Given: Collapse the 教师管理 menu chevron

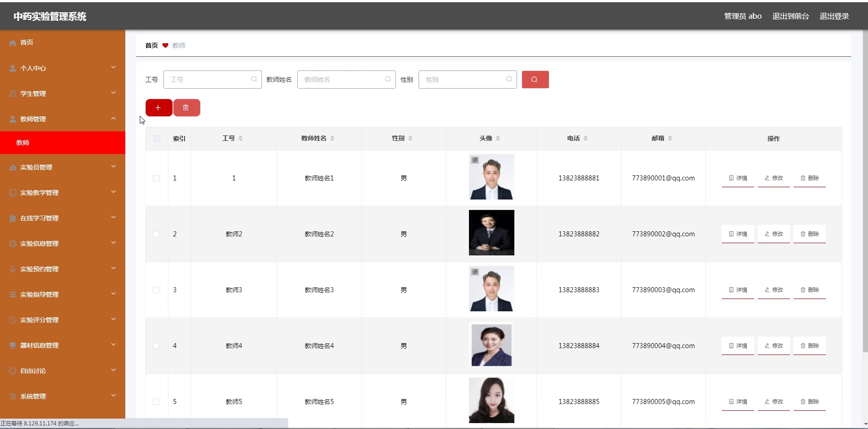Looking at the screenshot, I should click(x=113, y=119).
